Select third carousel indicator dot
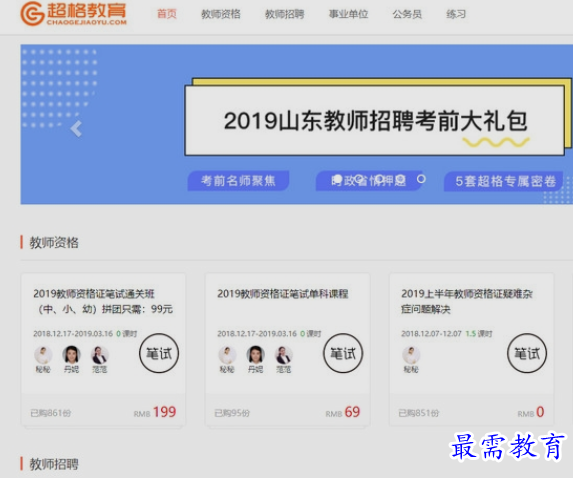This screenshot has height=478, width=573. click(380, 179)
